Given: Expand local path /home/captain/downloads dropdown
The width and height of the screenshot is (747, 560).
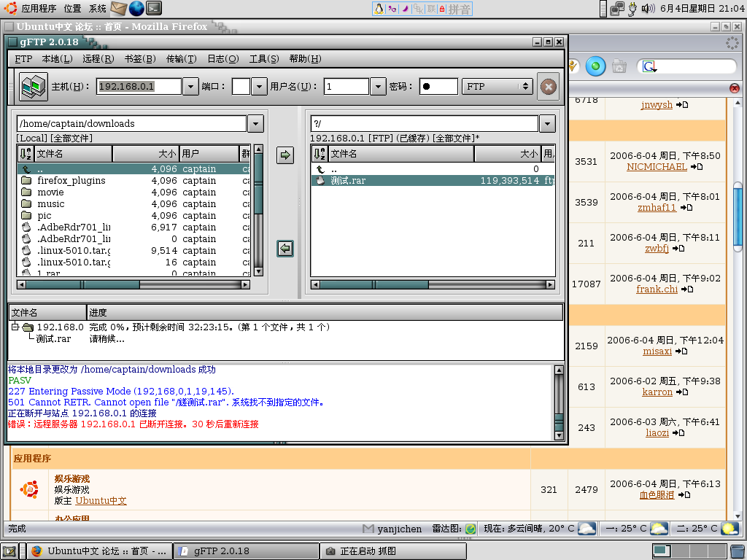Looking at the screenshot, I should (255, 124).
